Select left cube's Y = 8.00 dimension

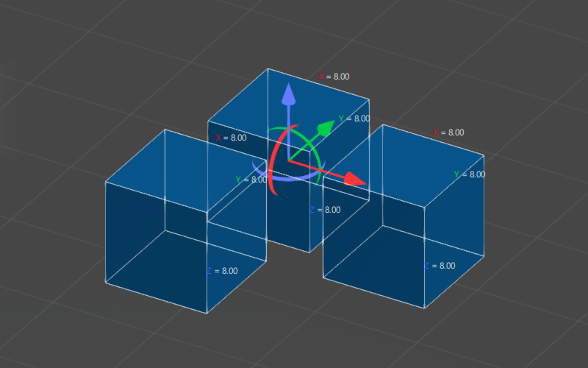coord(251,180)
